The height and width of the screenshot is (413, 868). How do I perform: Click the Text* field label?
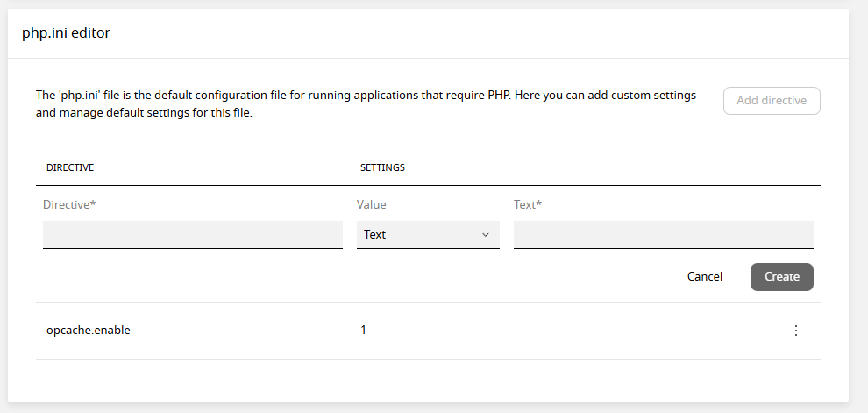[x=527, y=204]
